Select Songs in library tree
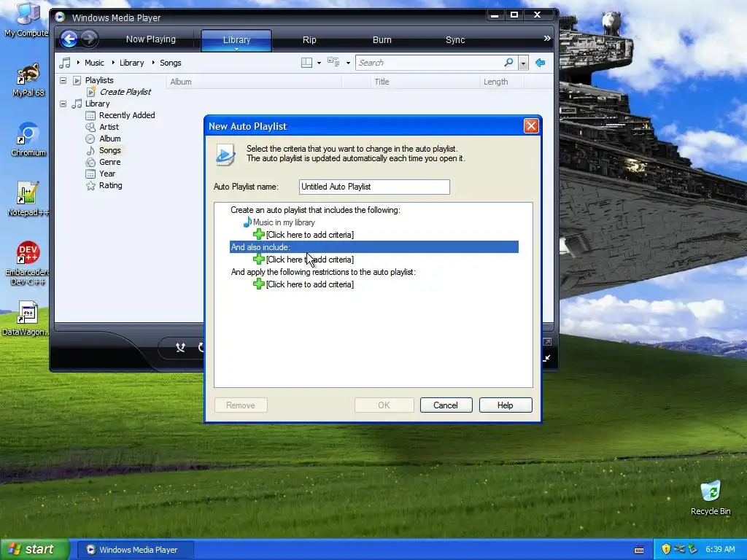The width and height of the screenshot is (747, 560). click(109, 150)
